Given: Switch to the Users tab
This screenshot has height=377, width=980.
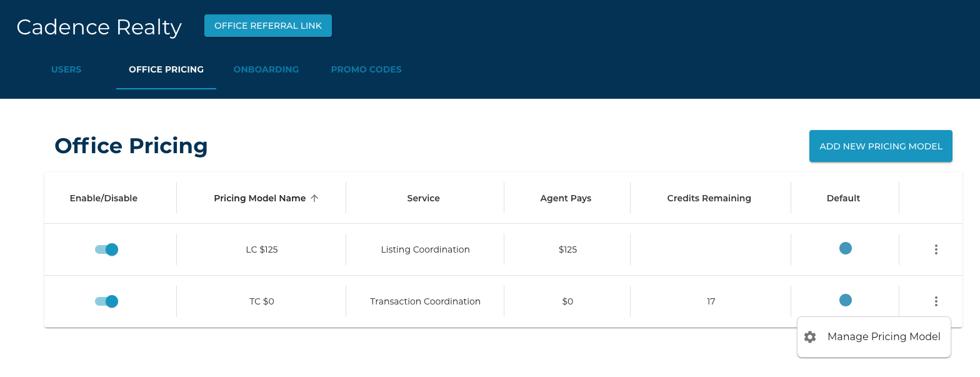Looking at the screenshot, I should click(x=66, y=69).
